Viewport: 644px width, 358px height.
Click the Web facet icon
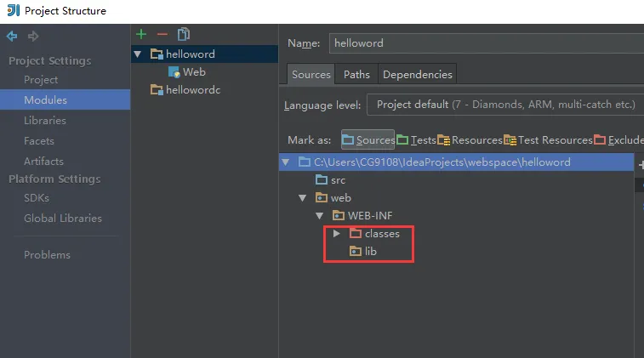174,72
